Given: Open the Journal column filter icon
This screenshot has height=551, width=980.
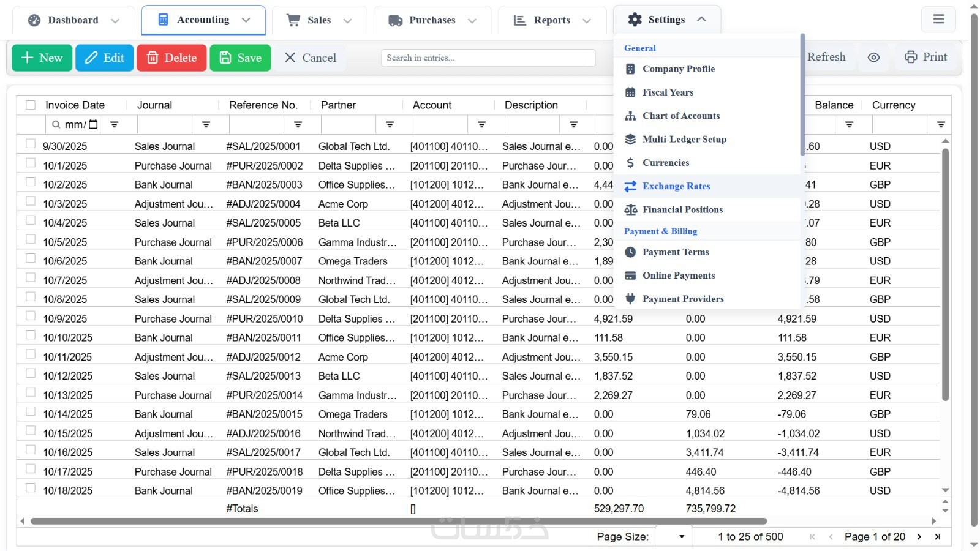Looking at the screenshot, I should (206, 124).
